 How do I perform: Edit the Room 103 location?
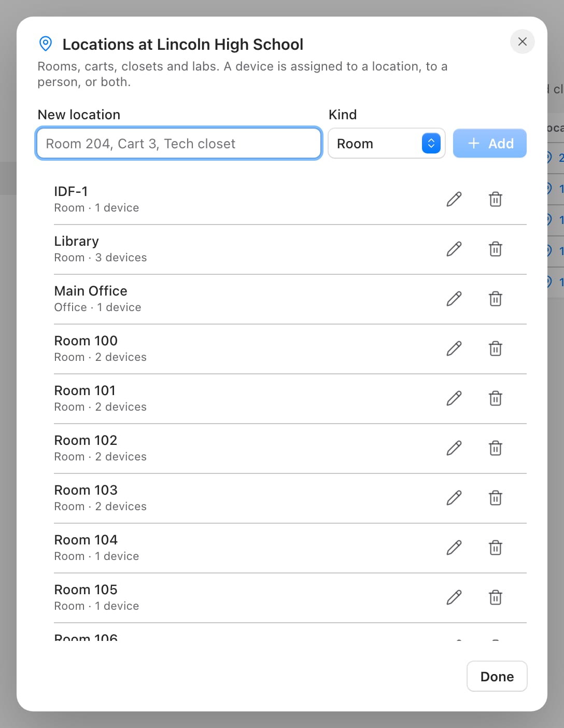pos(454,498)
